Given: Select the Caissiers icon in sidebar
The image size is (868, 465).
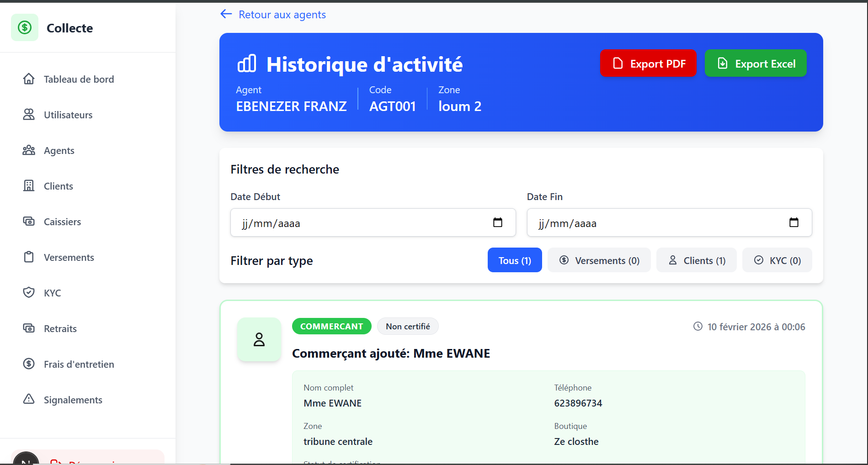Looking at the screenshot, I should point(29,221).
